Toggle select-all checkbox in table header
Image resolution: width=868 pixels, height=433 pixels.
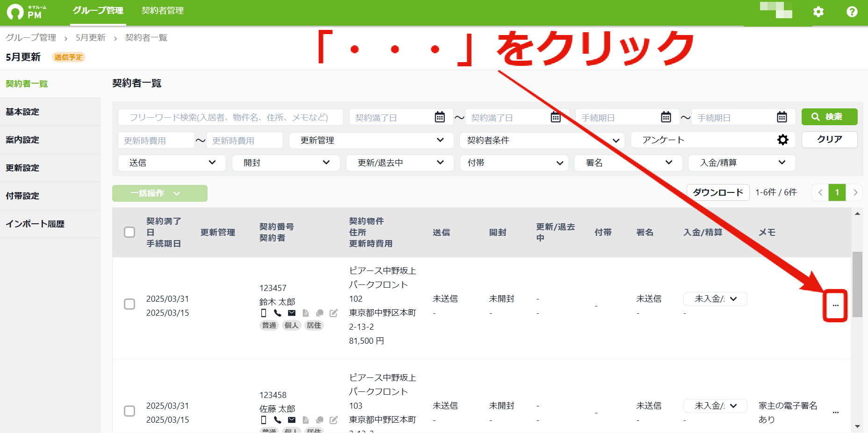[x=129, y=232]
